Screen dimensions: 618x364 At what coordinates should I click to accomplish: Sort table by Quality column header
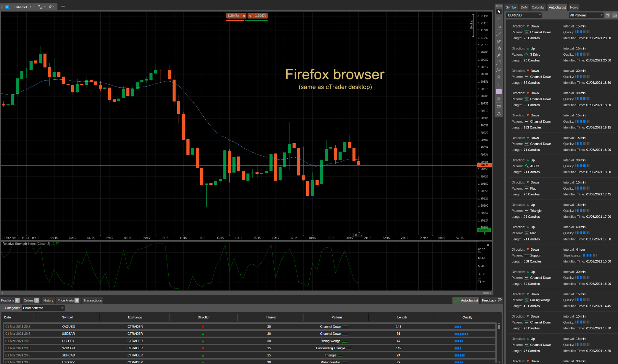[x=467, y=317]
